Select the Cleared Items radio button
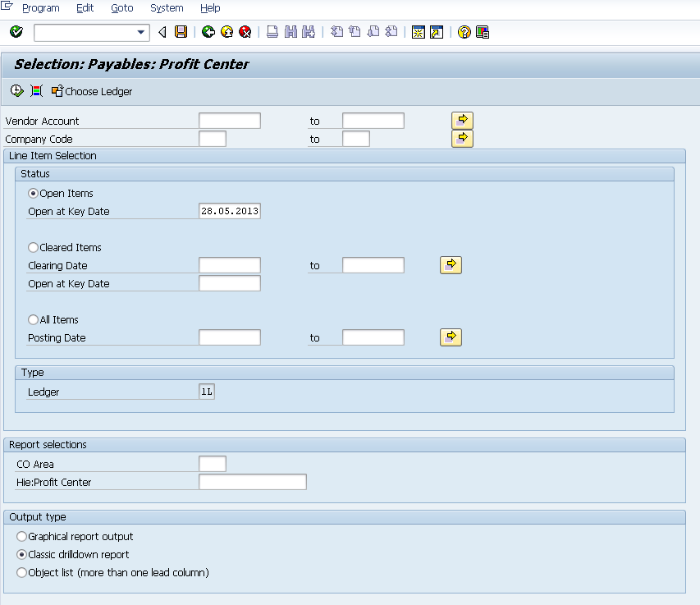The image size is (700, 605). (x=33, y=247)
